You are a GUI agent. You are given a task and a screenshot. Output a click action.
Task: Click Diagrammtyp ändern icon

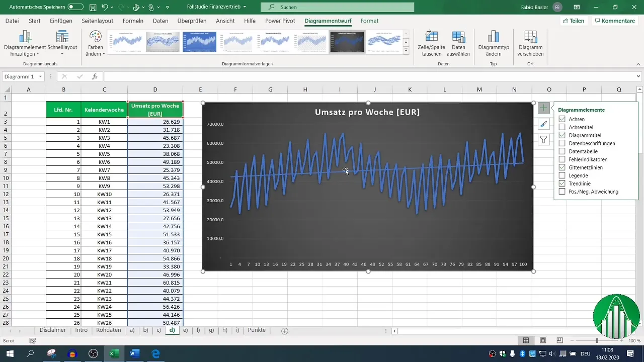point(493,36)
